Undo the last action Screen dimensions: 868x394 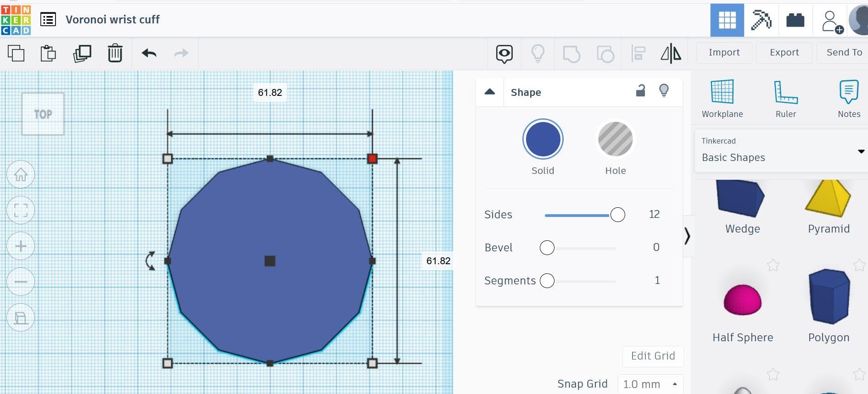tap(149, 53)
